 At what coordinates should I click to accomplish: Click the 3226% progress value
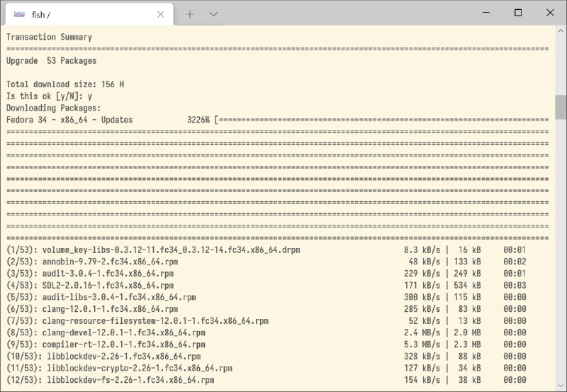(198, 120)
